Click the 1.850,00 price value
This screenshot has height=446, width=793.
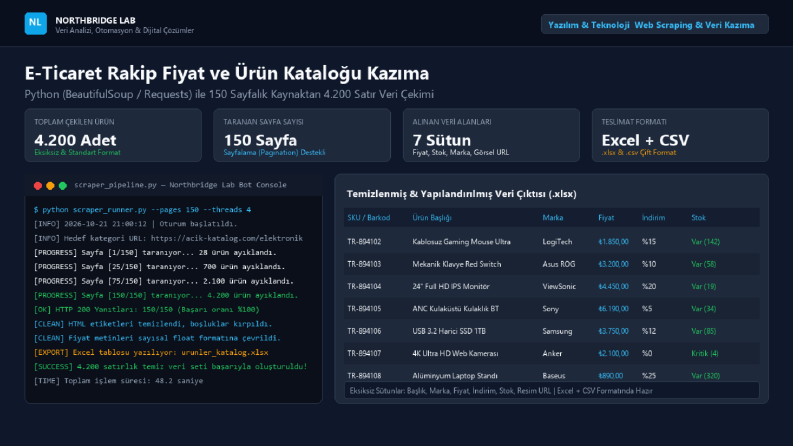[613, 242]
